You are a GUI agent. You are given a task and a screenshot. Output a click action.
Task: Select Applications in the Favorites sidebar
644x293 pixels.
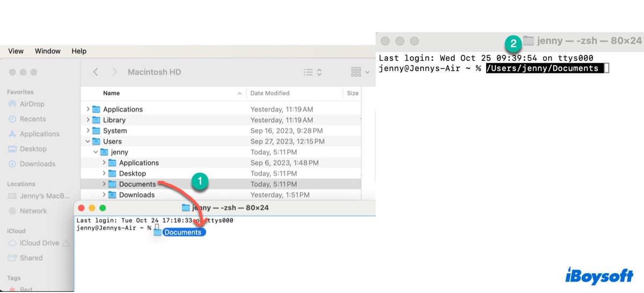pyautogui.click(x=34, y=134)
